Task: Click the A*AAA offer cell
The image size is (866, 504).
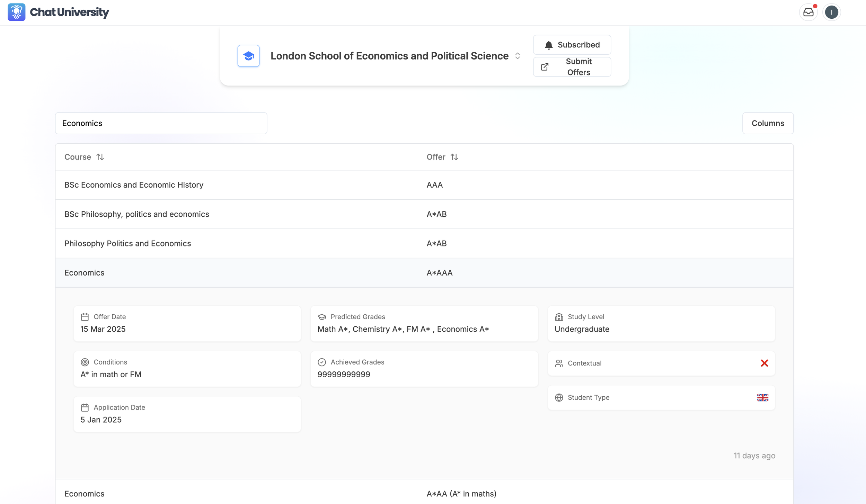Action: pyautogui.click(x=439, y=273)
